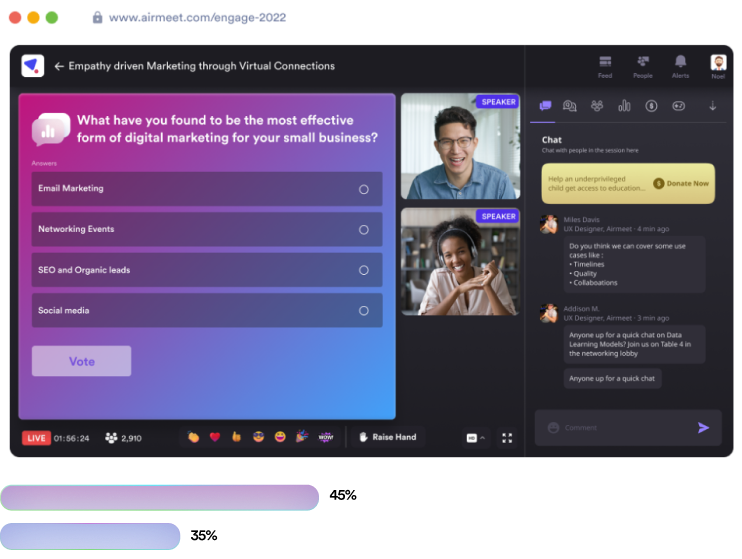
Task: Send the clapping hands reaction
Action: [193, 437]
